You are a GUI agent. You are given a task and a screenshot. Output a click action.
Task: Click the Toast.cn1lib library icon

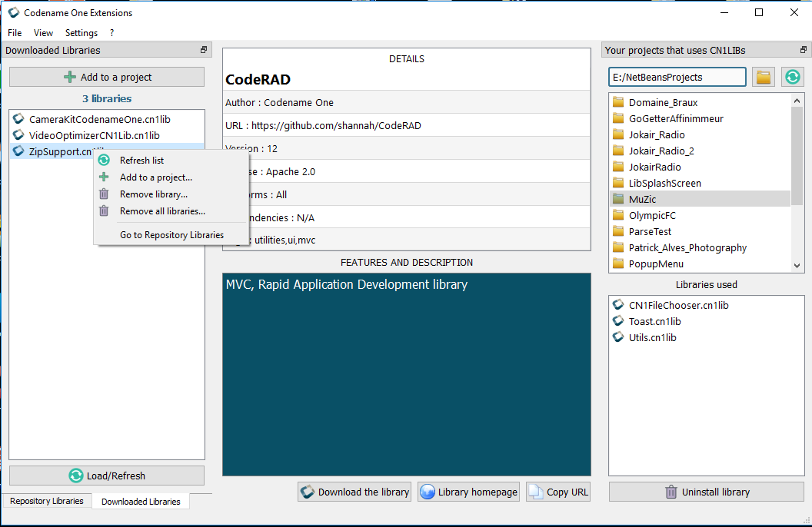click(617, 320)
